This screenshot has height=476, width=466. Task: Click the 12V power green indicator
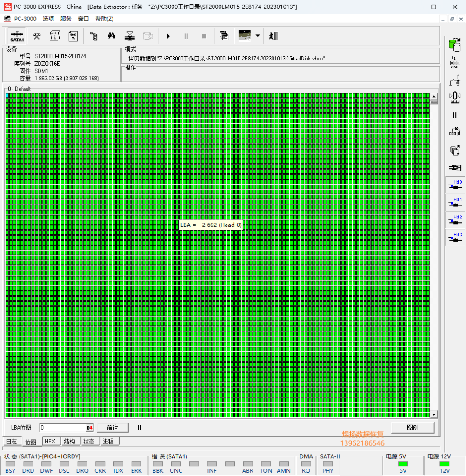pos(445,463)
